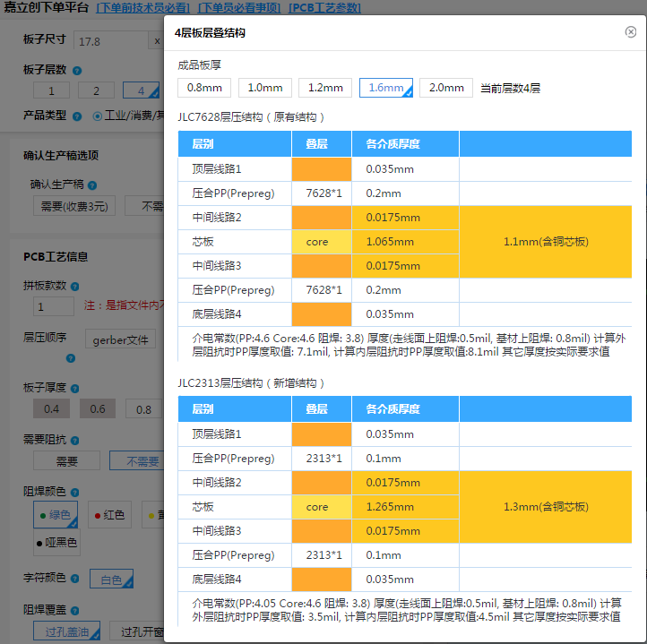647x644 pixels.
Task: Select the 工业/消费 product type radio button
Action: click(x=98, y=116)
